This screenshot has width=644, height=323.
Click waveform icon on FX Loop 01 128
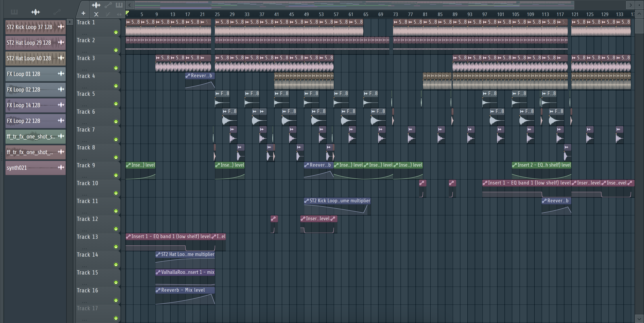tap(61, 73)
